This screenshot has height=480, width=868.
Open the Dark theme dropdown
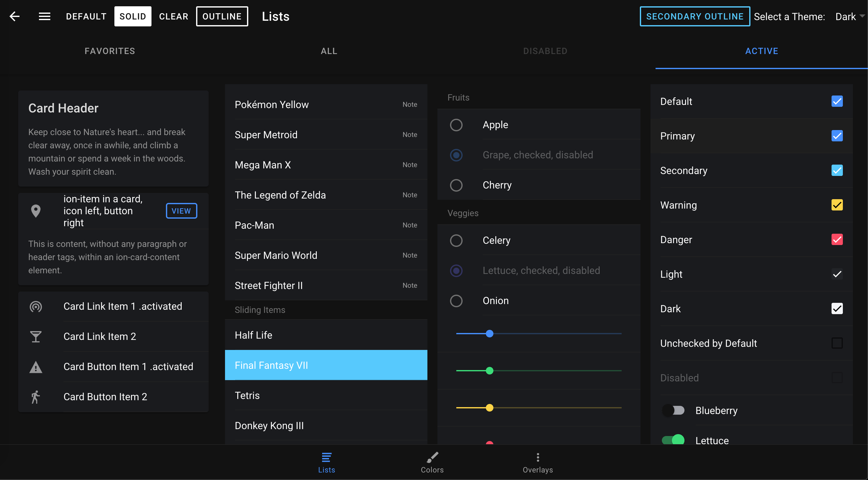[849, 16]
